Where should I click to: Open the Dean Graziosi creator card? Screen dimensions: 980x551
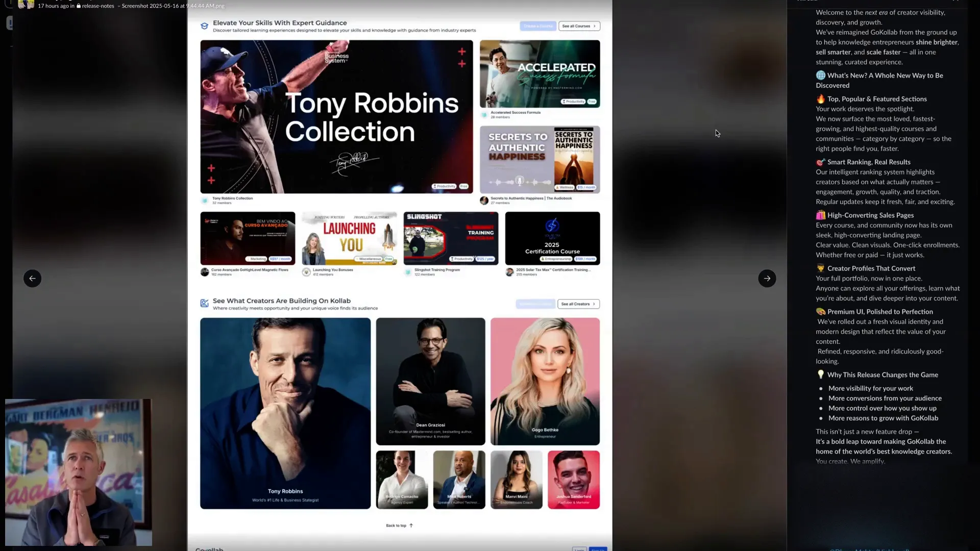coord(430,382)
